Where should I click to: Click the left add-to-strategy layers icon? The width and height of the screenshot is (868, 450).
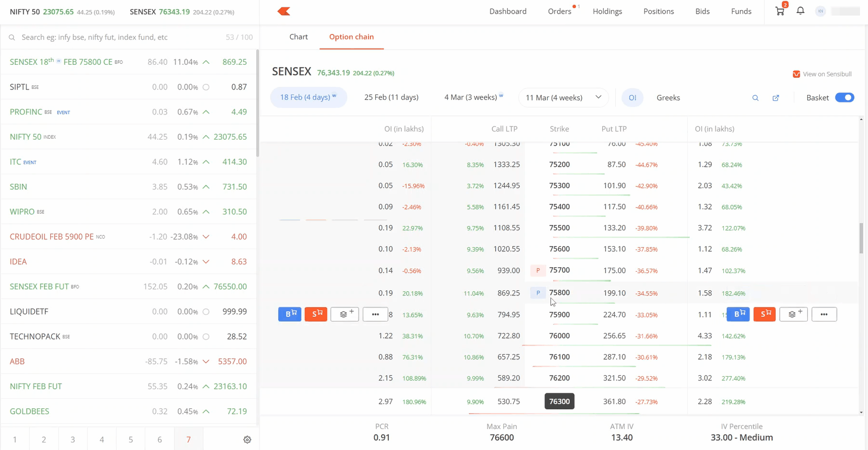pos(345,314)
